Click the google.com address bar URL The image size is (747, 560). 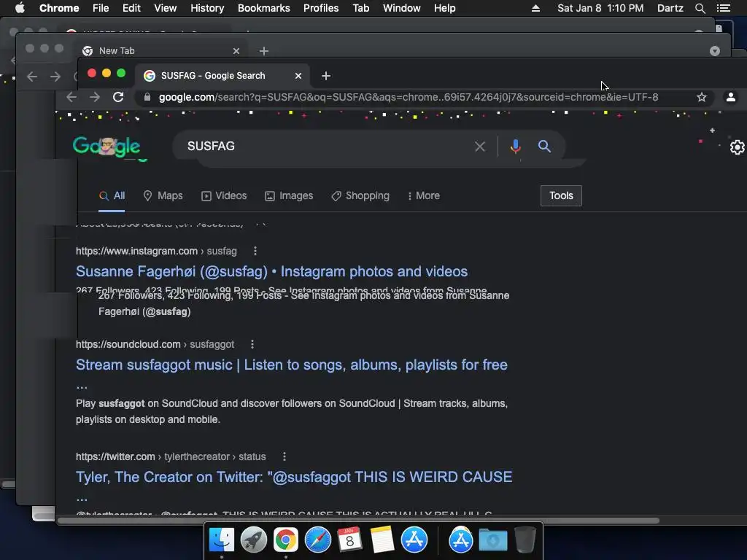(x=409, y=97)
